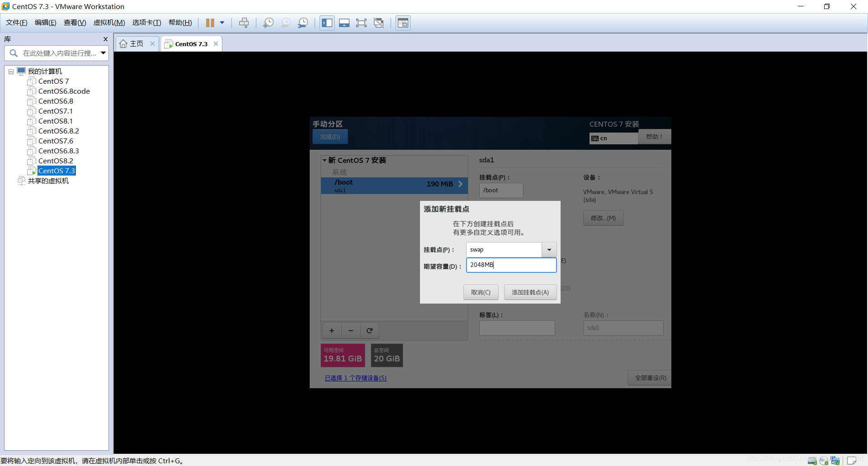Image resolution: width=868 pixels, height=466 pixels.
Task: Click the 已选择 1 个存储设备(S) link
Action: coord(356,378)
